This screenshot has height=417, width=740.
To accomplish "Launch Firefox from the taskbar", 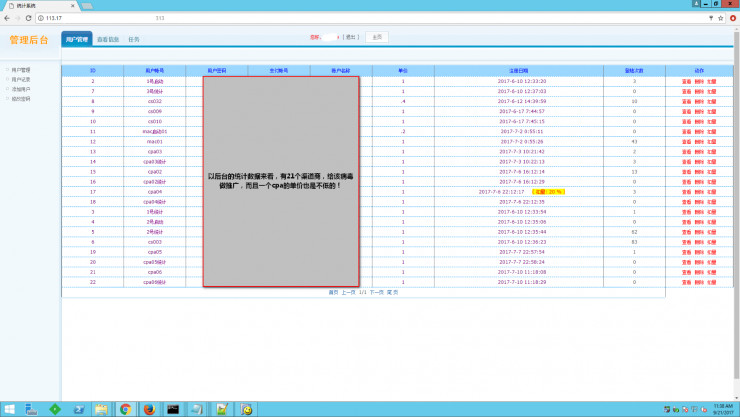I will coord(148,408).
